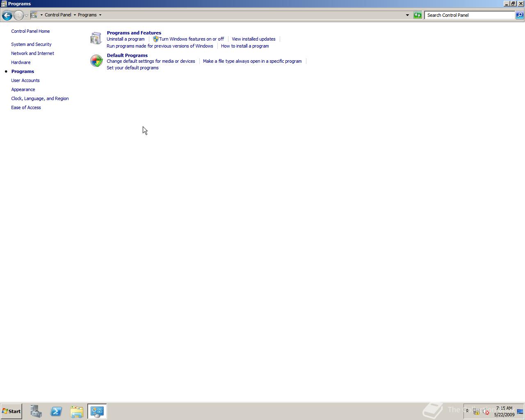Open the recent pages dropdown arrow

pos(26,15)
